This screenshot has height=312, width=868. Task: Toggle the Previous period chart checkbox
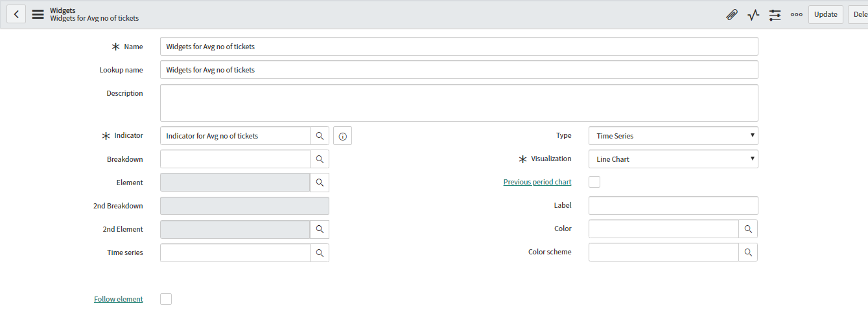coord(594,182)
